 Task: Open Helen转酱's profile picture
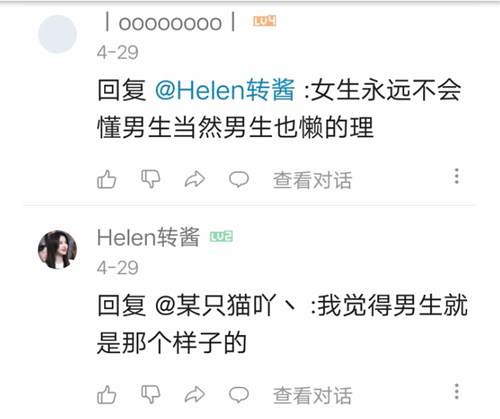(x=57, y=249)
